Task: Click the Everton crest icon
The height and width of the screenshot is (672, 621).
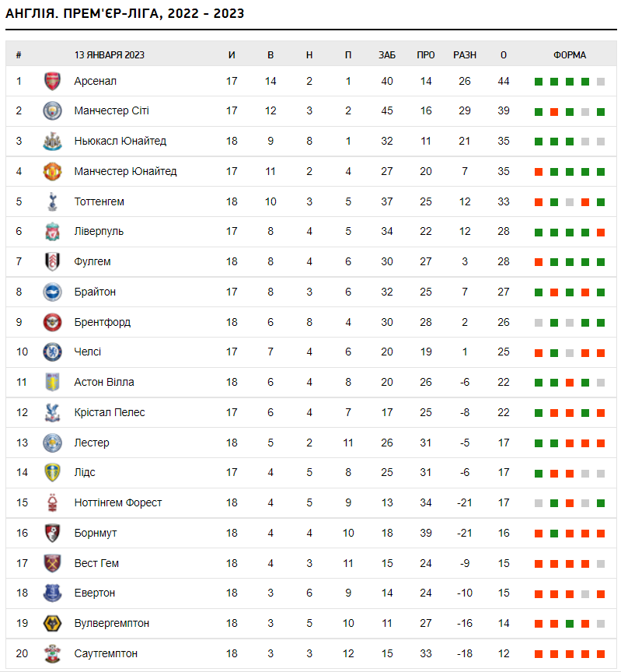Action: point(52,593)
